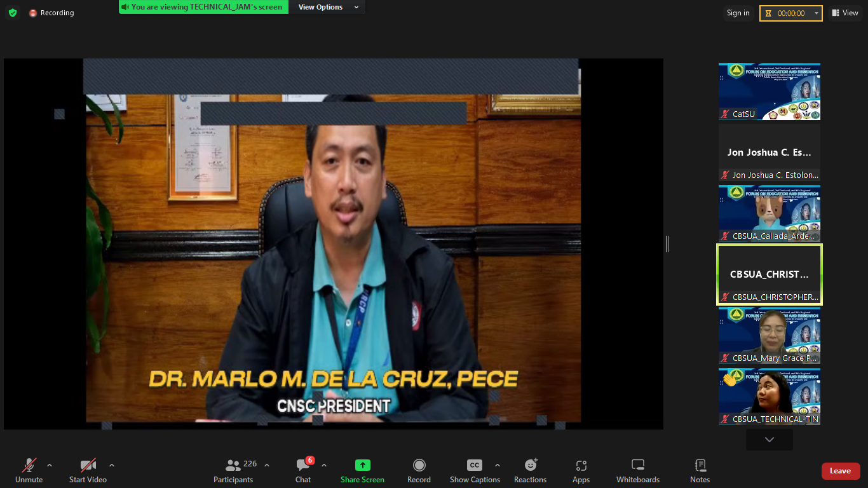The image size is (868, 488).
Task: Click the green encryption shield icon
Action: coord(13,13)
